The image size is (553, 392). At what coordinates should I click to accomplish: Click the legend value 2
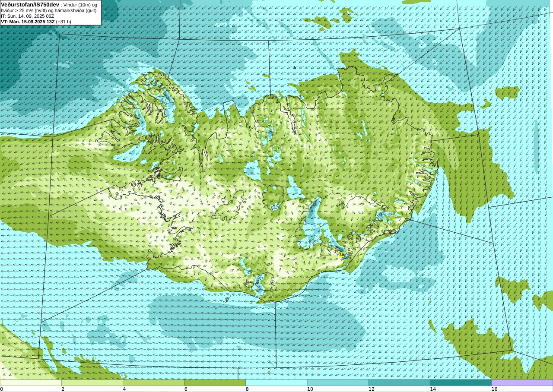[x=63, y=389]
